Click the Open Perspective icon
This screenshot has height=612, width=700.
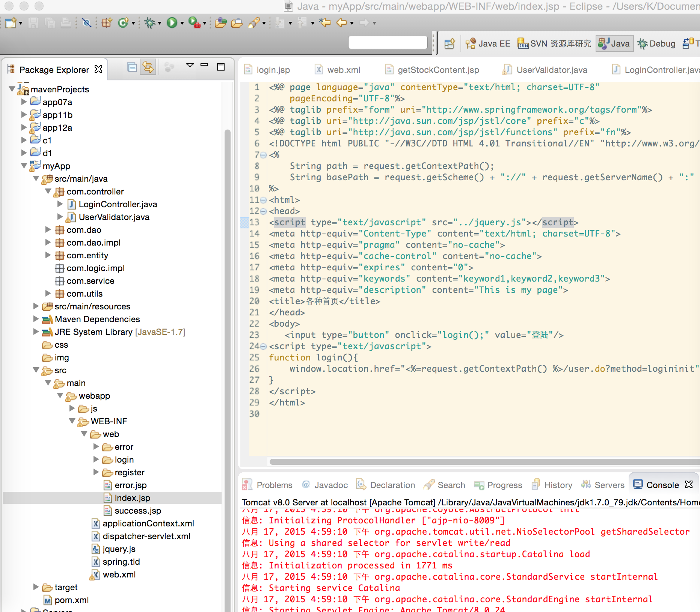point(450,44)
